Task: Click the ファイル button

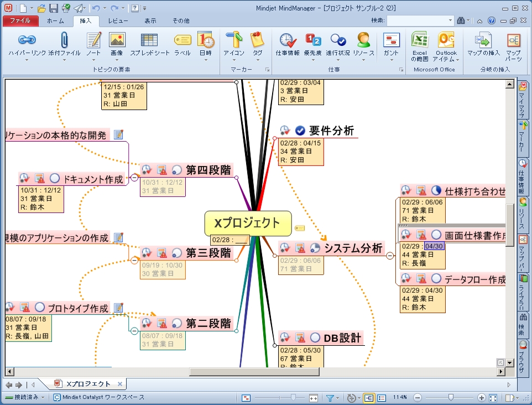Action: [x=20, y=20]
